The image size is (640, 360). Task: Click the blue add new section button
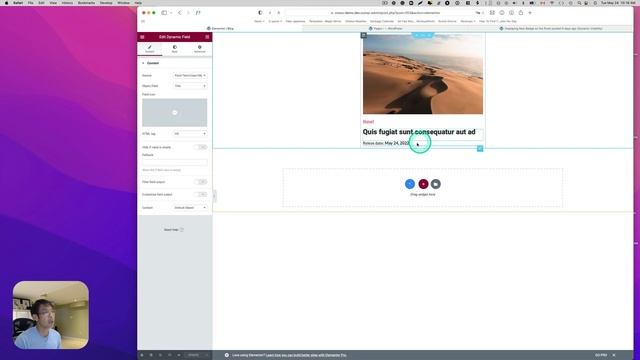(410, 184)
